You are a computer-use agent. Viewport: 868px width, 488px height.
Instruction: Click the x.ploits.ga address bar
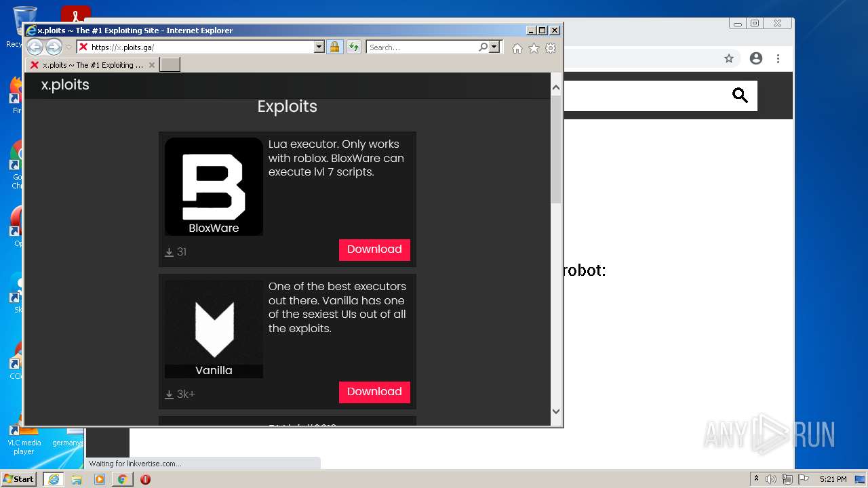pos(195,47)
